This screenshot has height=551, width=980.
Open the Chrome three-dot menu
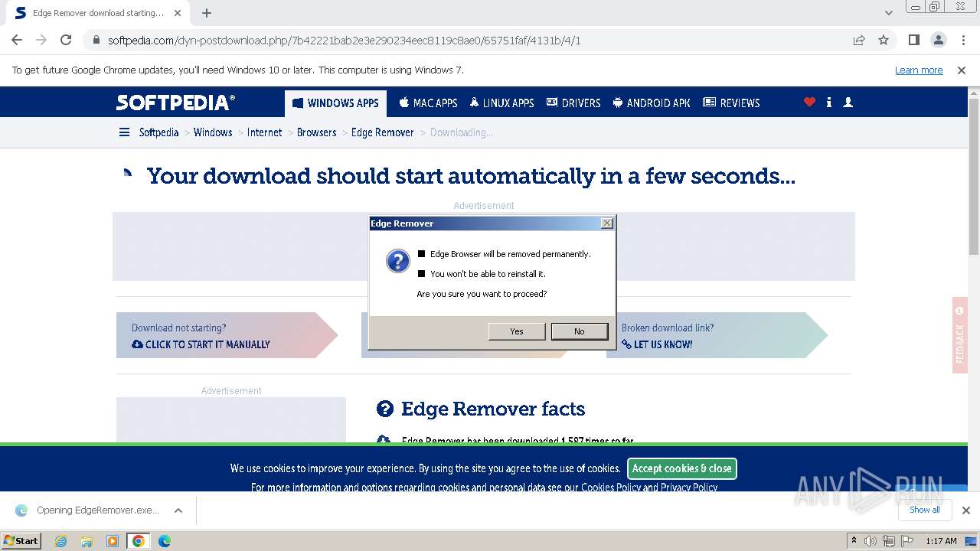(962, 40)
